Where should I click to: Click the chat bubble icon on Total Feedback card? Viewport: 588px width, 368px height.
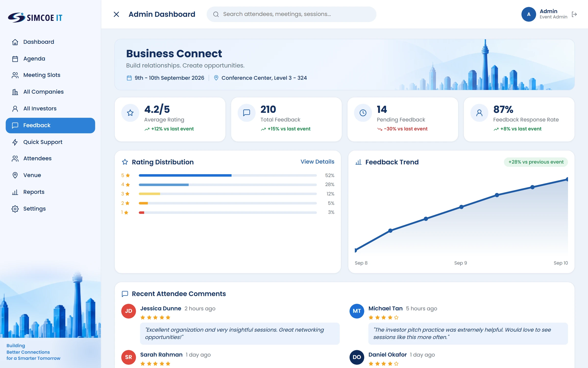(246, 113)
